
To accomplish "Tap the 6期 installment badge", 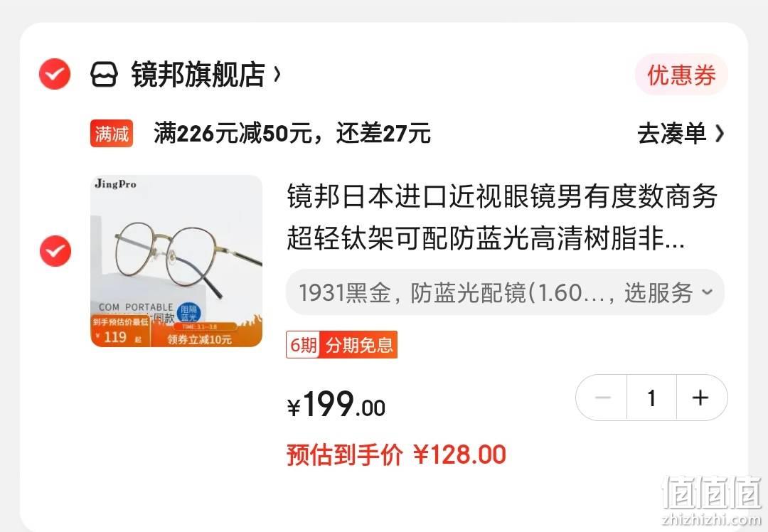I will pos(303,345).
